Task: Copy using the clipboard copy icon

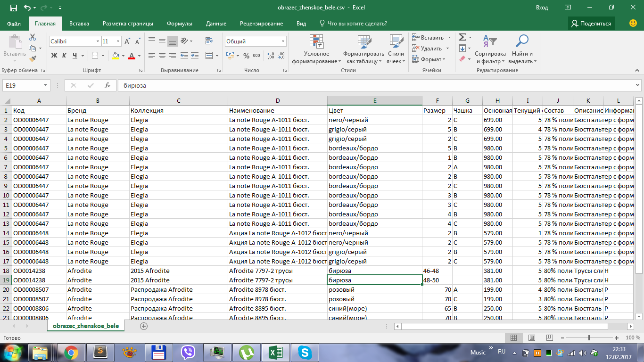Action: pyautogui.click(x=32, y=48)
